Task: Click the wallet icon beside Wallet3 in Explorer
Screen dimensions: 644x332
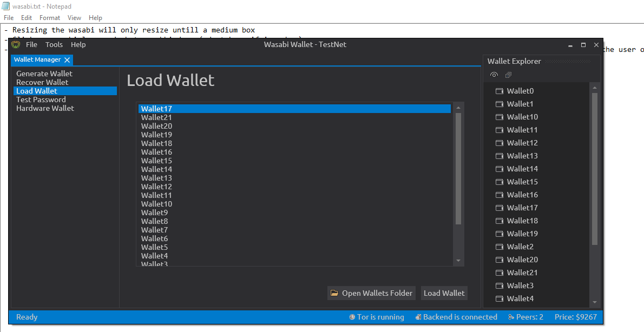Action: pos(500,285)
